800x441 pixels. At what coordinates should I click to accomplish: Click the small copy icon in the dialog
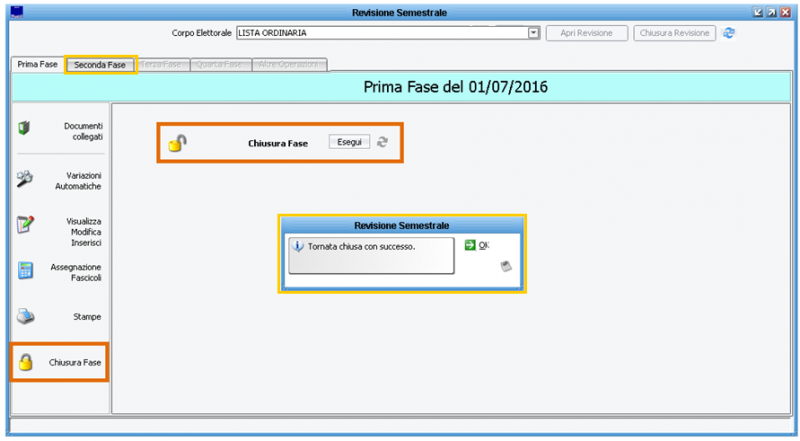pos(506,266)
